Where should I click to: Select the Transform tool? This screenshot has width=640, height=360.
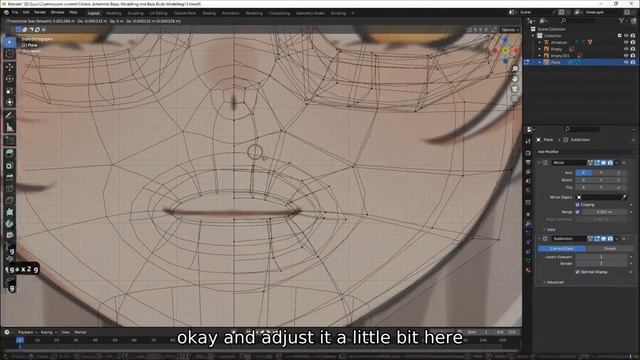pyautogui.click(x=9, y=102)
